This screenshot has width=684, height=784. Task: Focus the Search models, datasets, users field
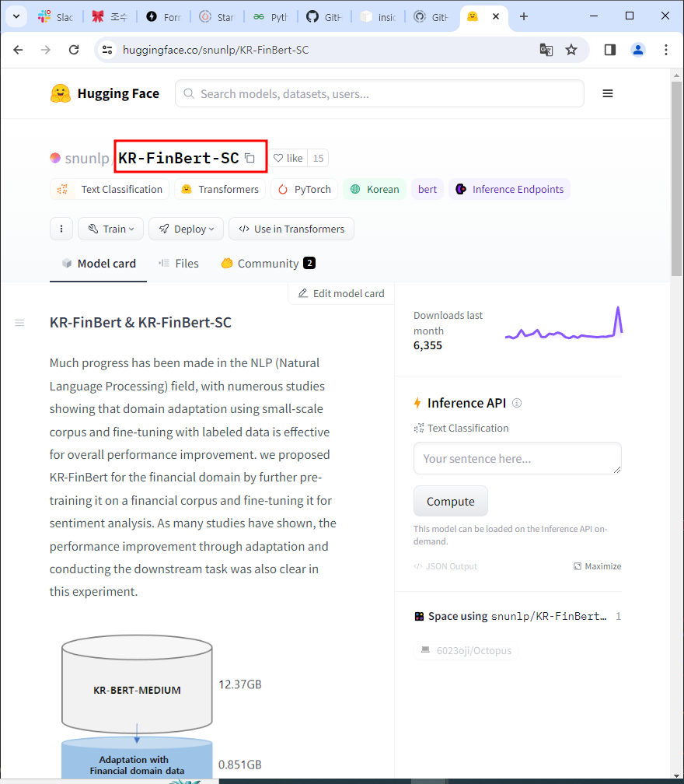pos(379,93)
